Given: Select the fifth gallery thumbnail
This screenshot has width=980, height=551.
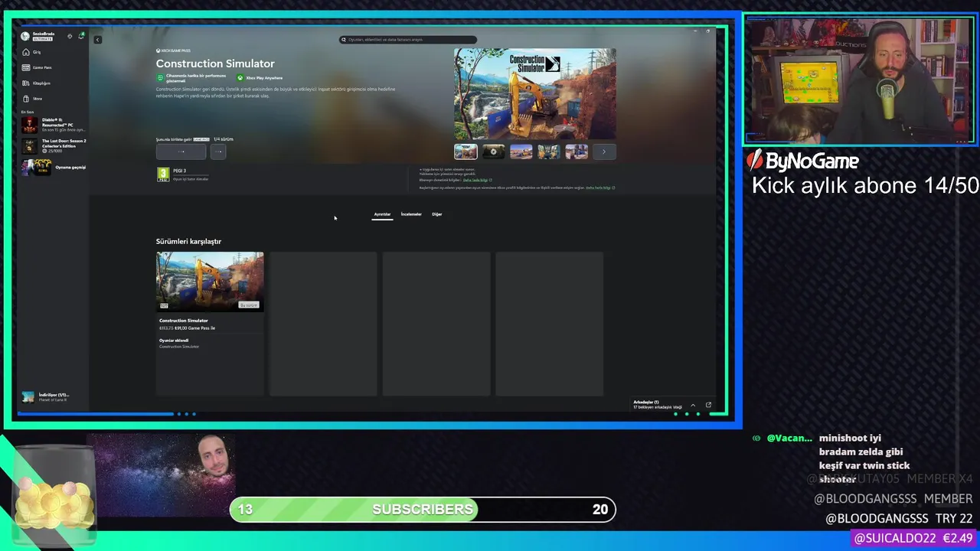Looking at the screenshot, I should tap(577, 152).
